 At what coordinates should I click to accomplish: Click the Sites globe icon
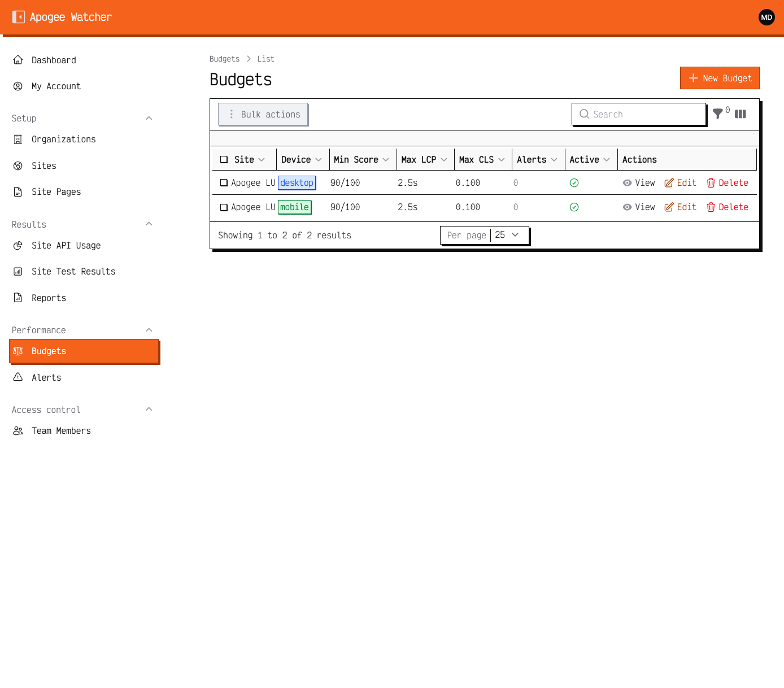pos(18,166)
